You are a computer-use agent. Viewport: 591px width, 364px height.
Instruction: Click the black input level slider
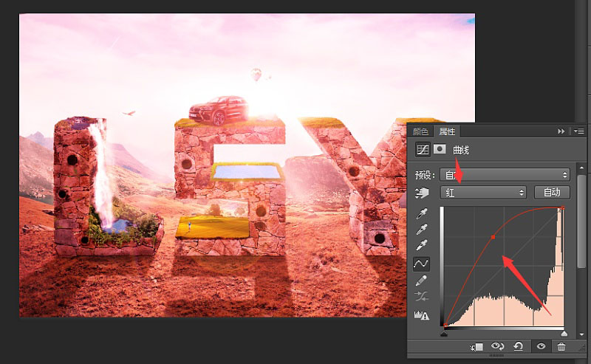tap(444, 334)
